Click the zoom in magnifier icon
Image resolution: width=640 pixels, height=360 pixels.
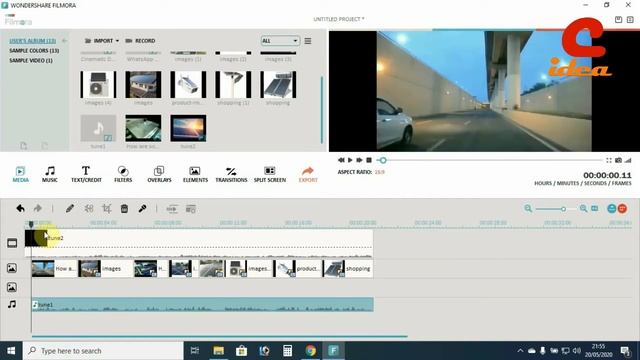pos(583,209)
